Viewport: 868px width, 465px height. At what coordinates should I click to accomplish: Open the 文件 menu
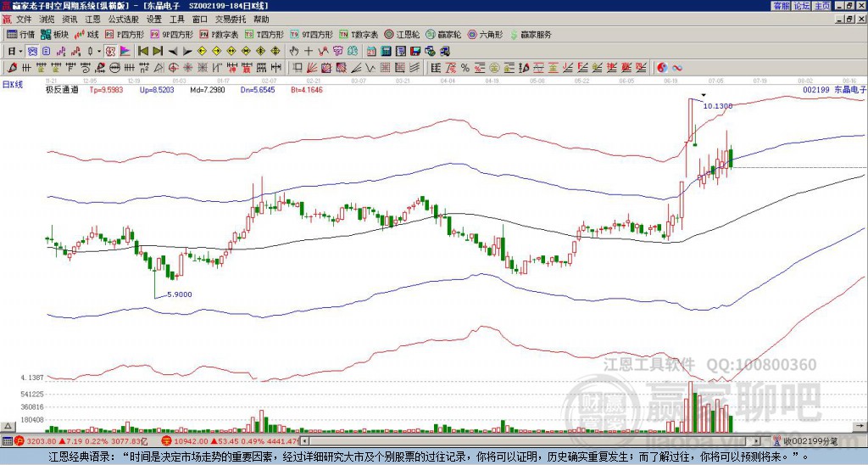(x=24, y=20)
